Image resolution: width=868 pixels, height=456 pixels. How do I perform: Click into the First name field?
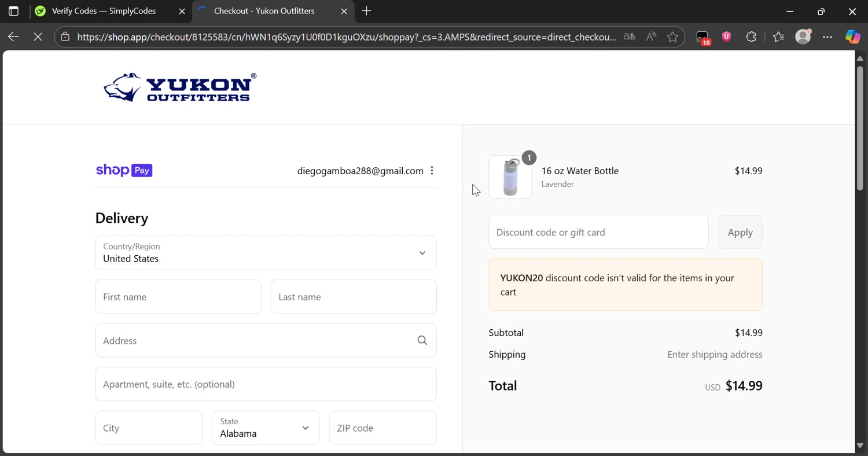click(178, 297)
